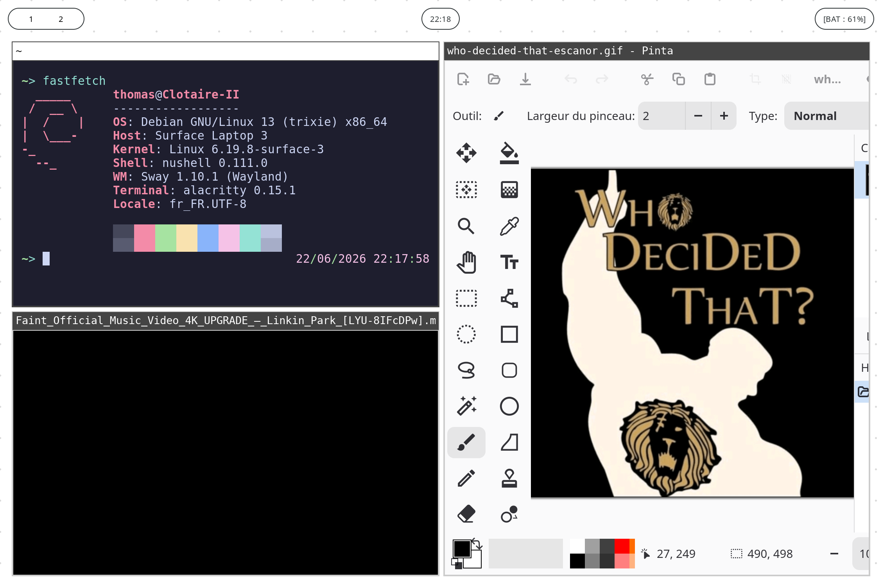Select the Lasso Select tool
The height and width of the screenshot is (588, 882).
[x=466, y=370]
